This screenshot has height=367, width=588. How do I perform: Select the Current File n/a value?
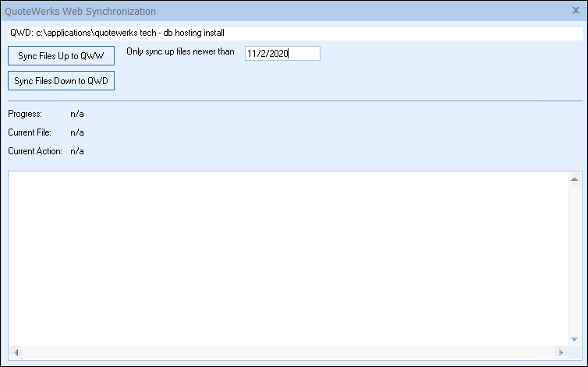pos(77,132)
